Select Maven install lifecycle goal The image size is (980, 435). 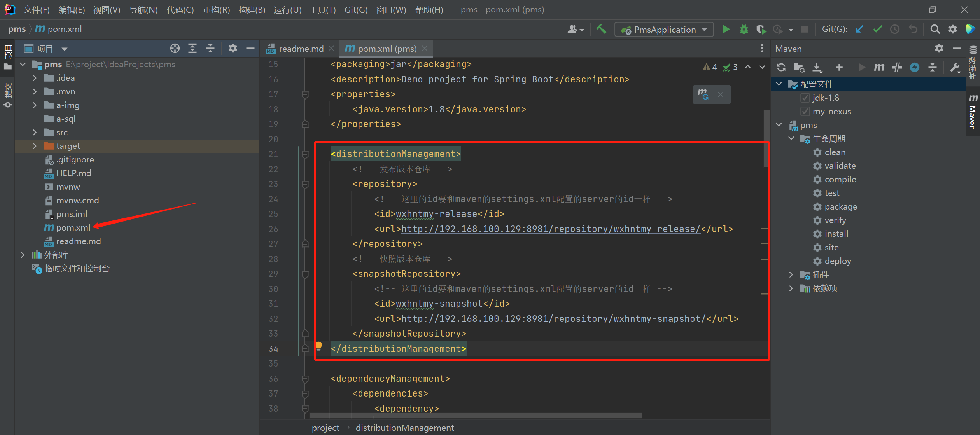coord(836,234)
